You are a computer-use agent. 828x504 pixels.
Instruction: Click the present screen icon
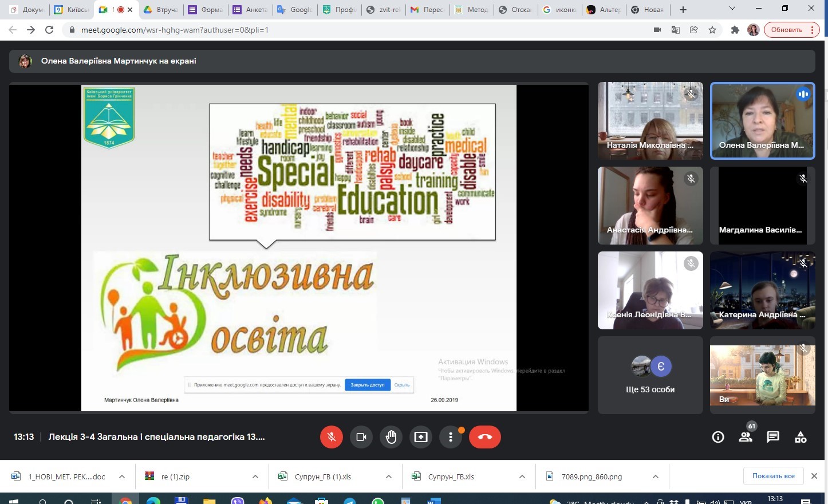pos(421,437)
